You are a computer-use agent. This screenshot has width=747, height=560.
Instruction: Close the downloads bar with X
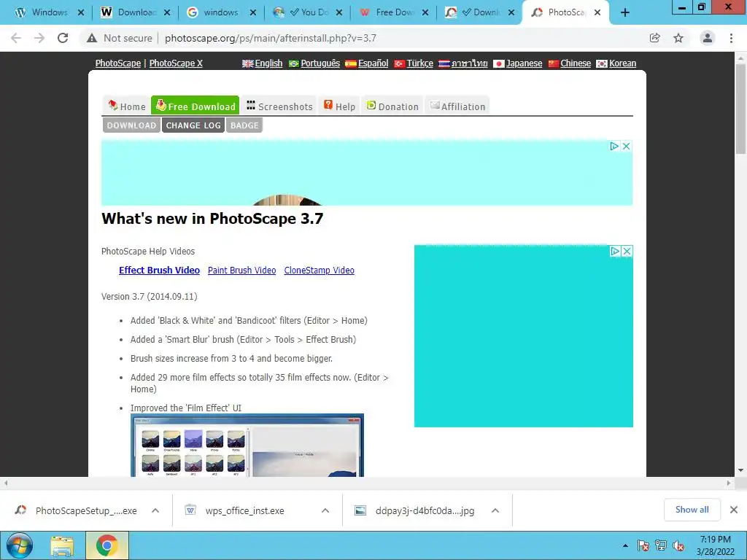[734, 510]
